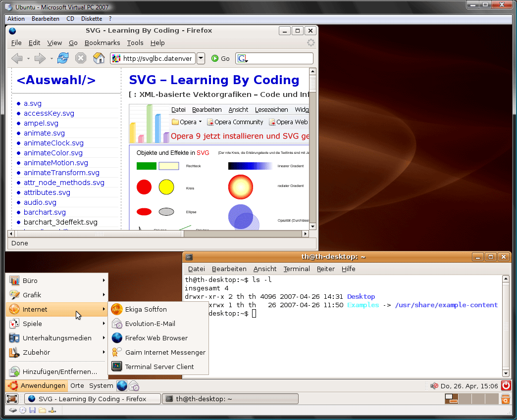
Task: Open the animateMotion.svg link
Action: click(x=56, y=163)
